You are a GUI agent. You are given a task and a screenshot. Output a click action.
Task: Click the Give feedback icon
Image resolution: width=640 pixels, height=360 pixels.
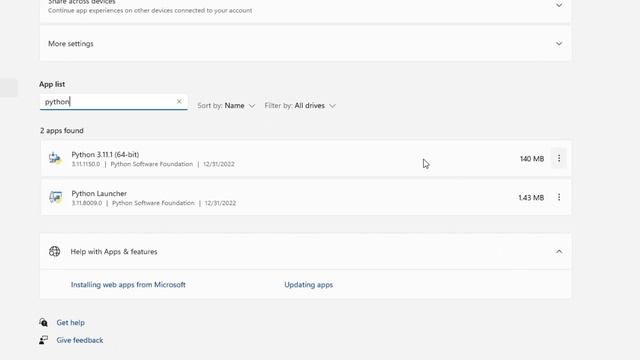pos(44,340)
